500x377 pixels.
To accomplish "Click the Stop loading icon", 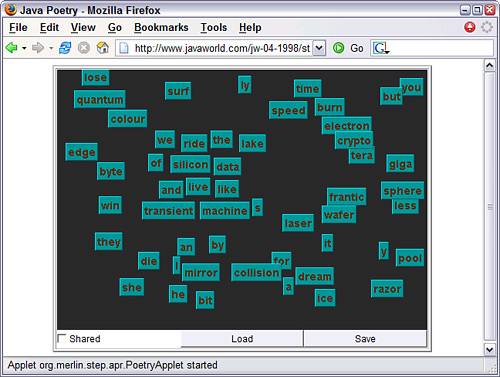I will (84, 48).
